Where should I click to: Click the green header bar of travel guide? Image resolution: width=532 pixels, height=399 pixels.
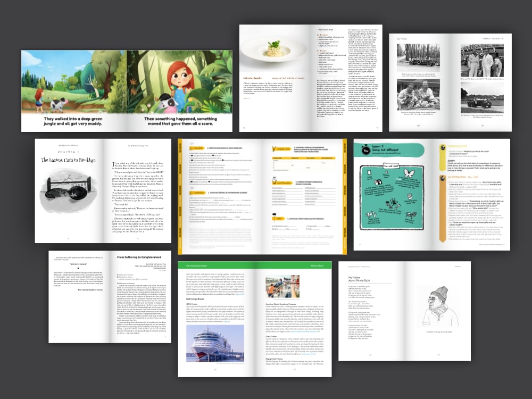coord(255,265)
